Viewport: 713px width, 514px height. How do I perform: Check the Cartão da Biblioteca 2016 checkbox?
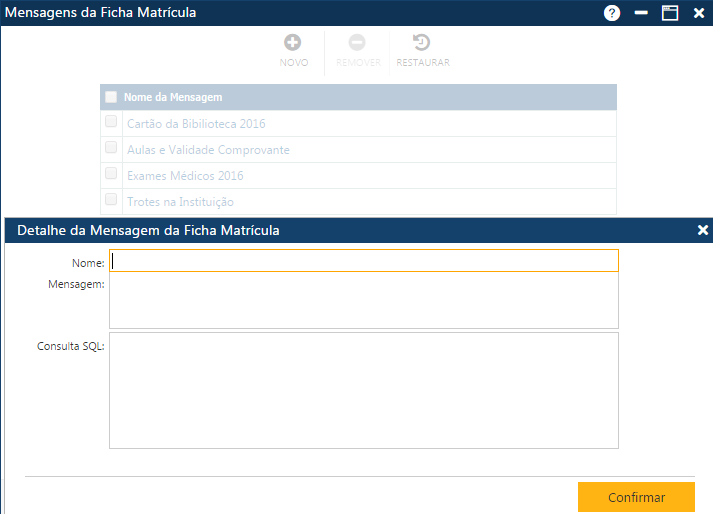coord(111,122)
